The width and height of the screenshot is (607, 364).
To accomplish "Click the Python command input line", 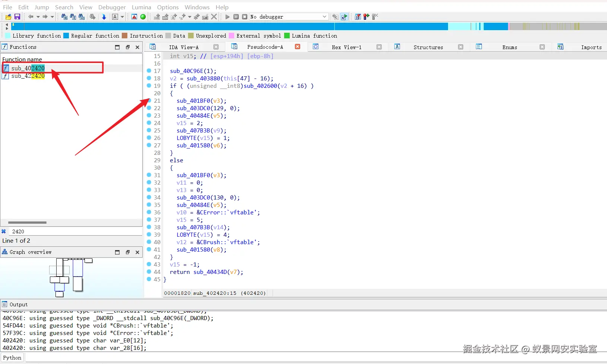I will [x=316, y=358].
